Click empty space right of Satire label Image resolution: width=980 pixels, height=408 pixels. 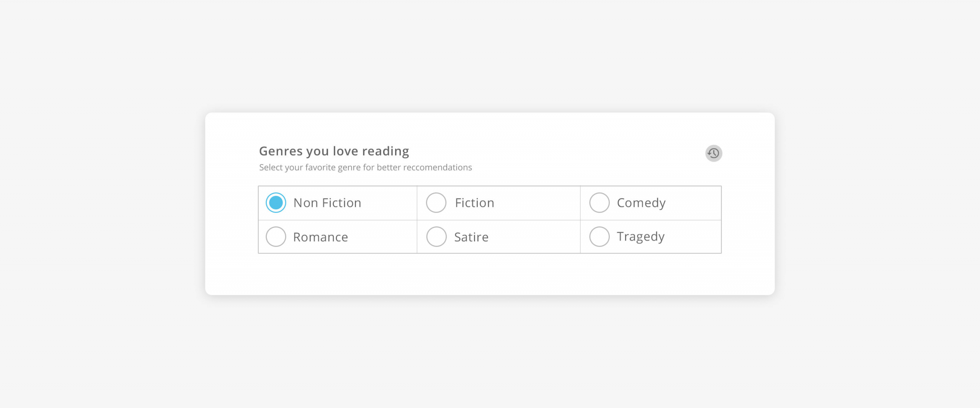(x=534, y=237)
